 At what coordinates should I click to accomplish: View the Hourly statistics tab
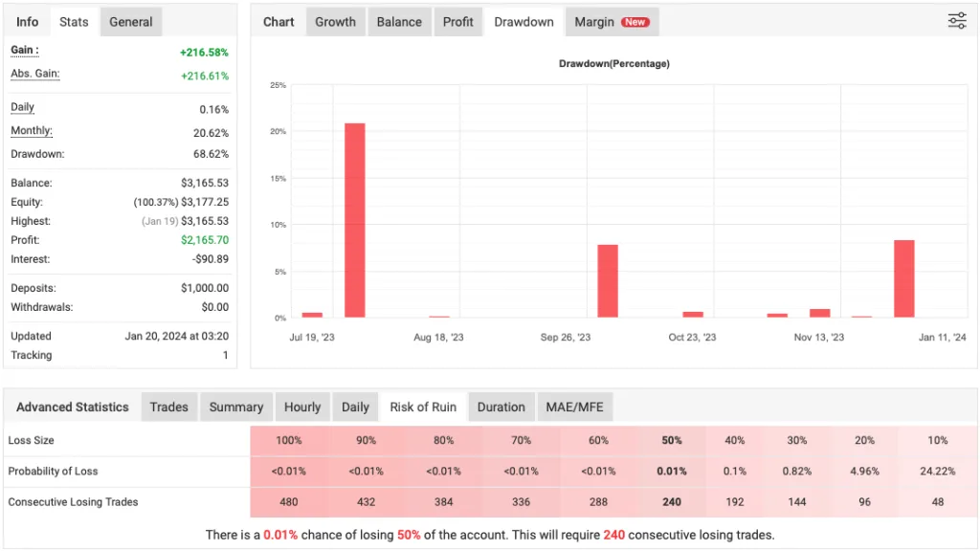[302, 407]
